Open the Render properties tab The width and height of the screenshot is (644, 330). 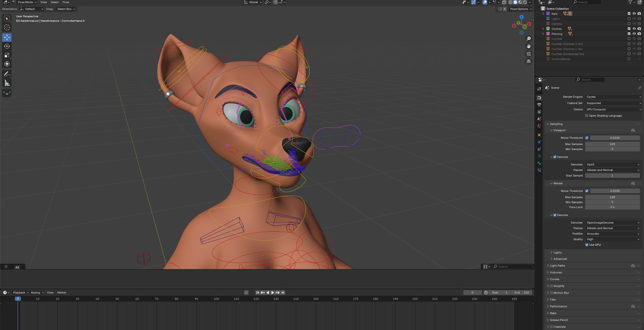pos(539,98)
